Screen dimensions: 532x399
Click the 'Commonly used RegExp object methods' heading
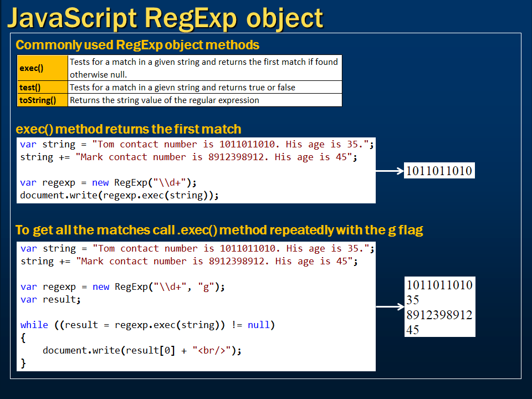coord(137,45)
